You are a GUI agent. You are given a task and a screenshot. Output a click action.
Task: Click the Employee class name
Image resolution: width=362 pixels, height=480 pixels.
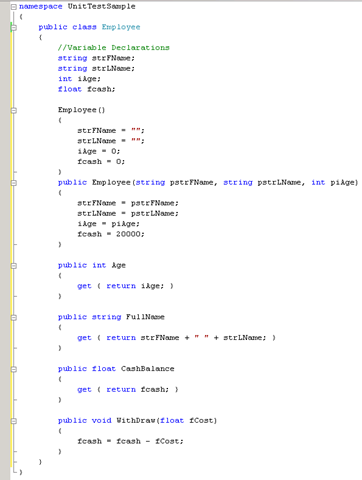(x=121, y=27)
